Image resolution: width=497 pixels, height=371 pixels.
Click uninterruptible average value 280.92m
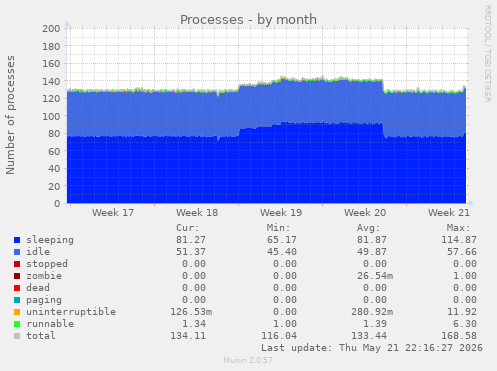click(372, 312)
